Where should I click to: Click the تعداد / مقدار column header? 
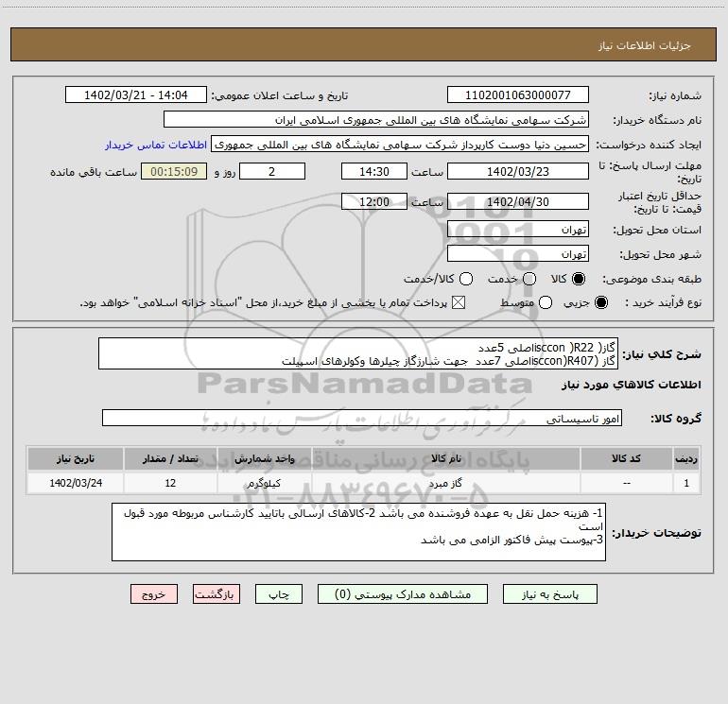170,459
